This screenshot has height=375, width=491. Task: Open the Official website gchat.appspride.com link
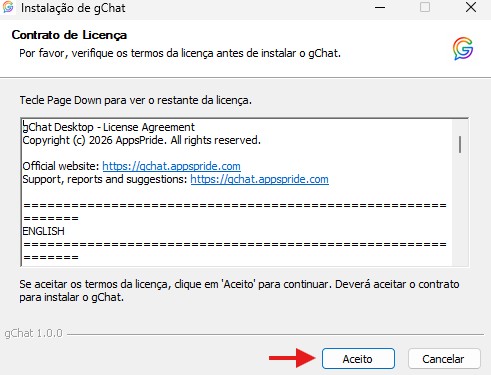(171, 166)
